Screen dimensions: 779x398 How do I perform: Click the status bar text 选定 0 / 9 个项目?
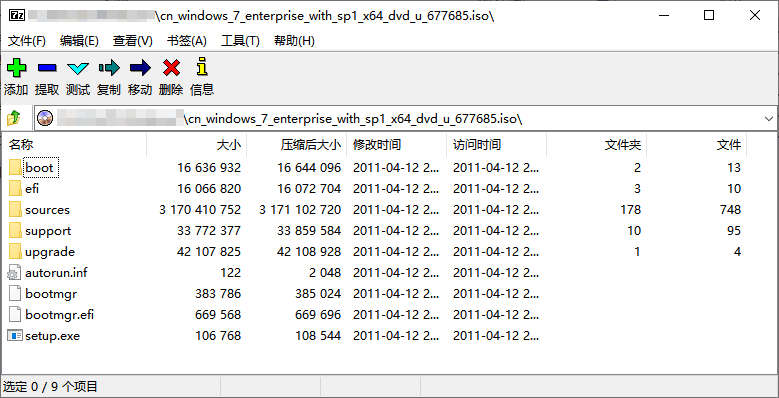51,386
